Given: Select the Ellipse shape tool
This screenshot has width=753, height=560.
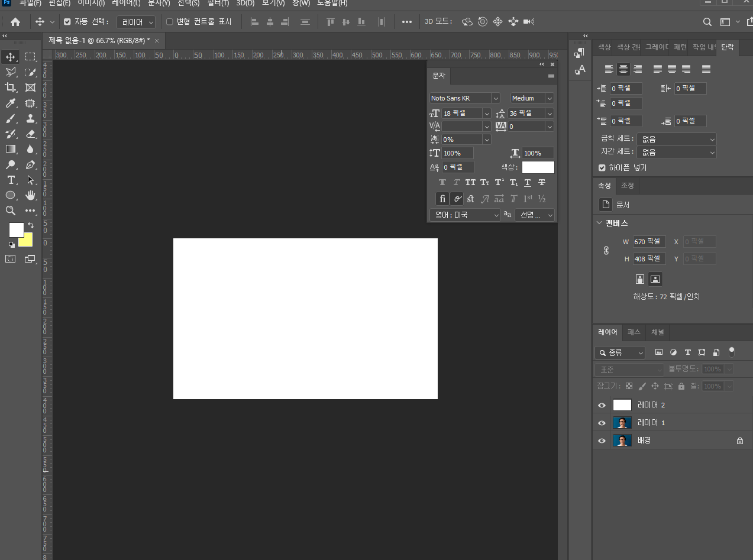Looking at the screenshot, I should pyautogui.click(x=11, y=195).
